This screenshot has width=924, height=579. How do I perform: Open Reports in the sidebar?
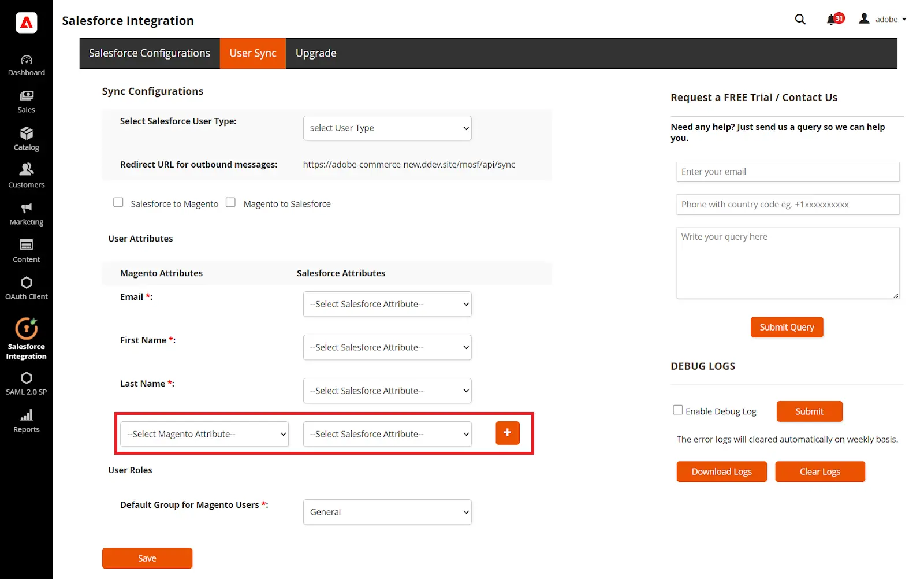[26, 421]
